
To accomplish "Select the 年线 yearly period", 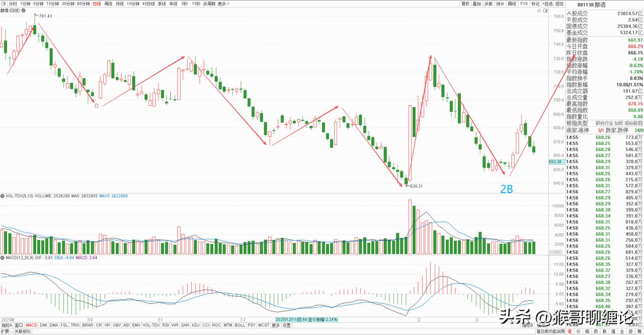I will click(173, 4).
